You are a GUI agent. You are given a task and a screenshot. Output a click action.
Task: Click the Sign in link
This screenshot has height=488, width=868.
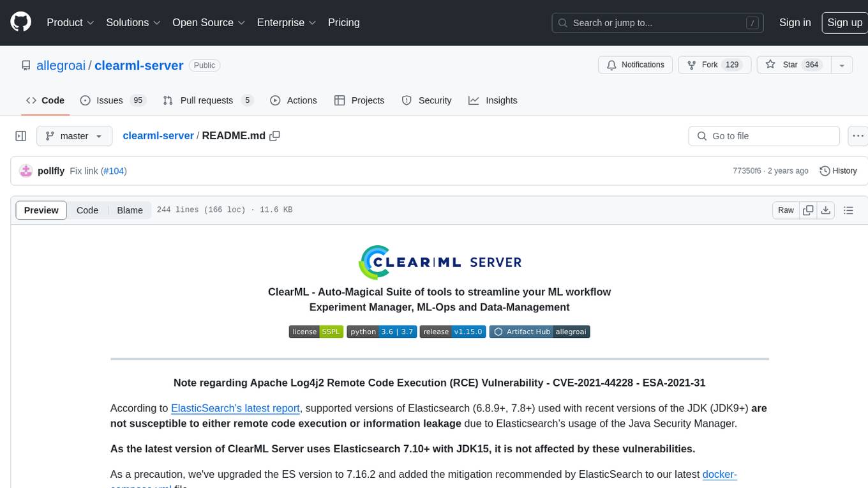[795, 22]
